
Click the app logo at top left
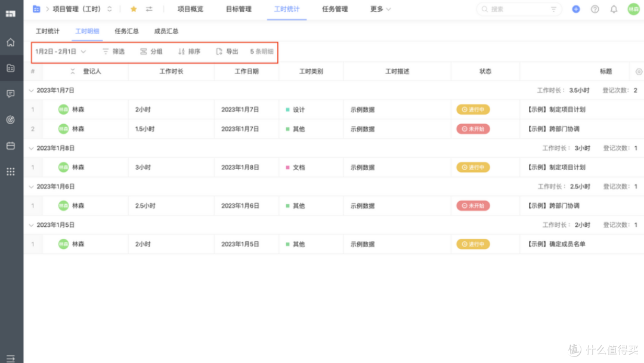pos(11,14)
